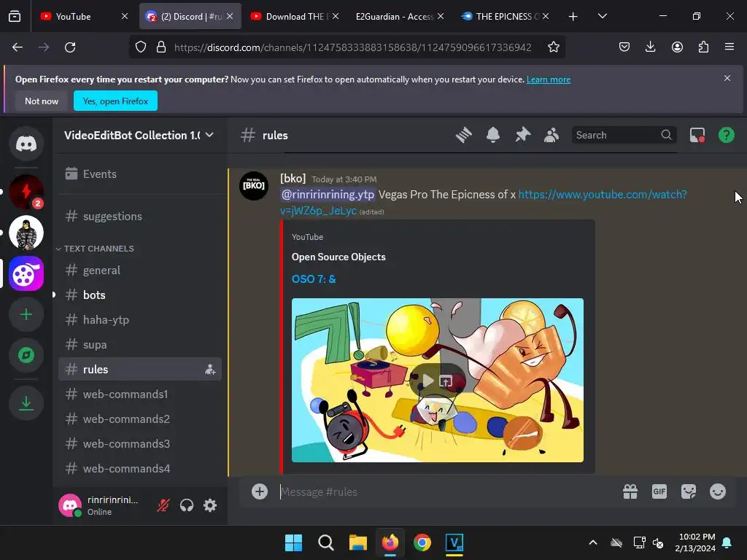Click the Firefox URL address bar
This screenshot has width=747, height=560.
[x=352, y=47]
